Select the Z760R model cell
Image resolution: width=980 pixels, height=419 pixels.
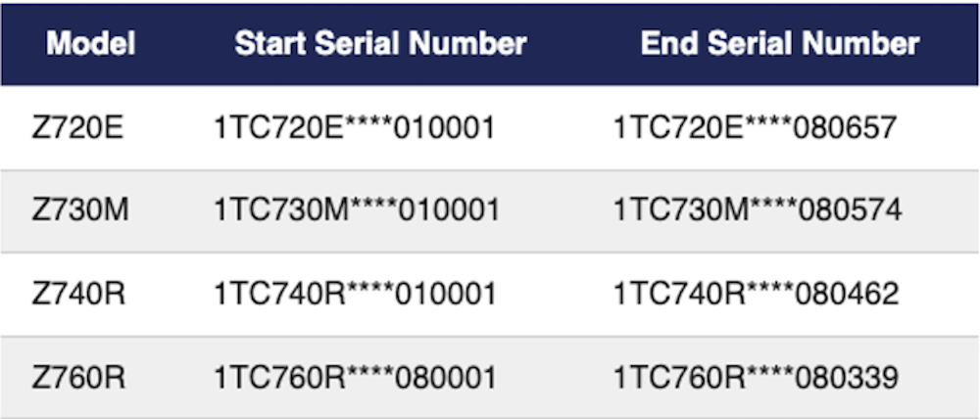point(78,377)
